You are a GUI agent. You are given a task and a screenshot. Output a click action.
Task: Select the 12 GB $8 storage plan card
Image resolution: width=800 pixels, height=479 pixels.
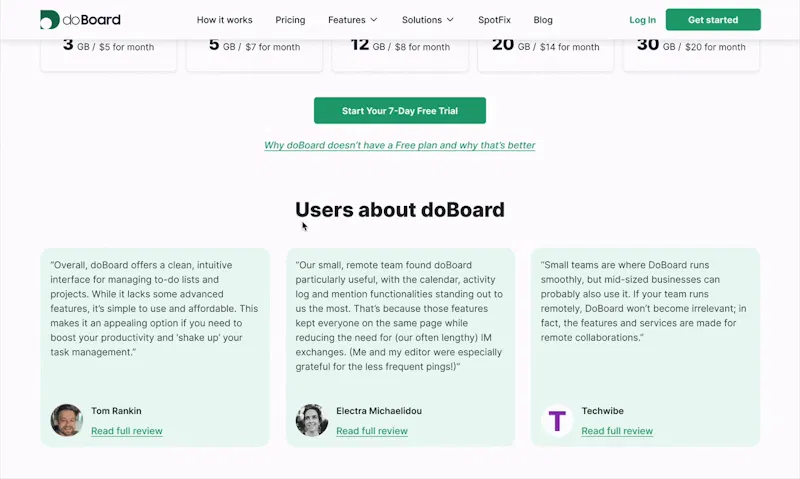400,54
